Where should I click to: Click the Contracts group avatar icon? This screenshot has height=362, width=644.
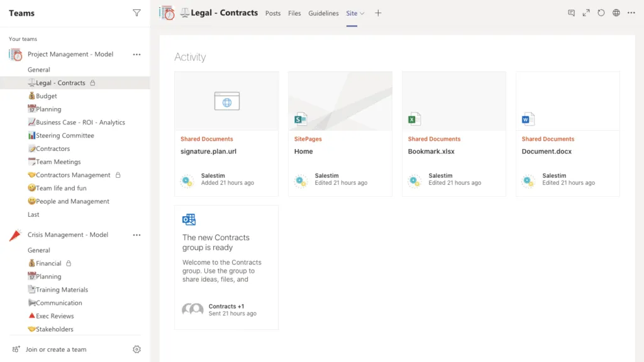pos(192,309)
